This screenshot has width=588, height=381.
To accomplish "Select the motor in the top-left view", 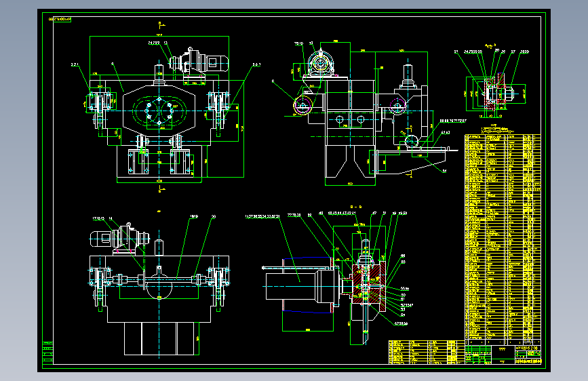I will [199, 61].
